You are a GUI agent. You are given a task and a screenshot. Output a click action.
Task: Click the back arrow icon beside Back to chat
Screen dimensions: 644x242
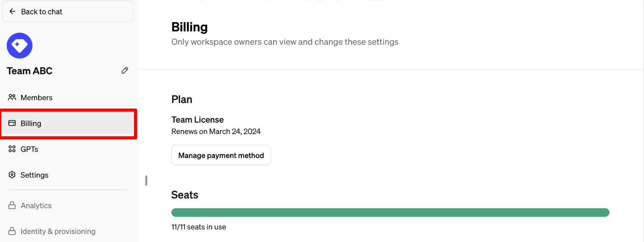(12, 12)
